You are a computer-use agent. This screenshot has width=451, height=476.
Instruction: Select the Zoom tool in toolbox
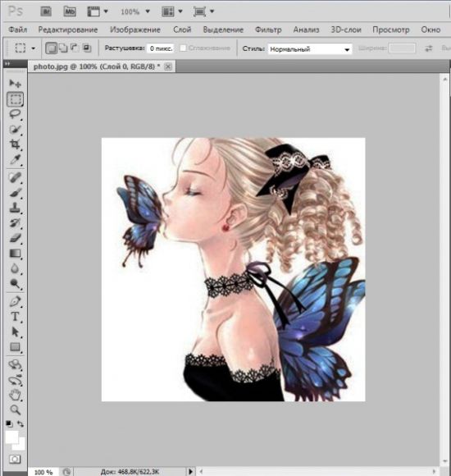point(15,410)
